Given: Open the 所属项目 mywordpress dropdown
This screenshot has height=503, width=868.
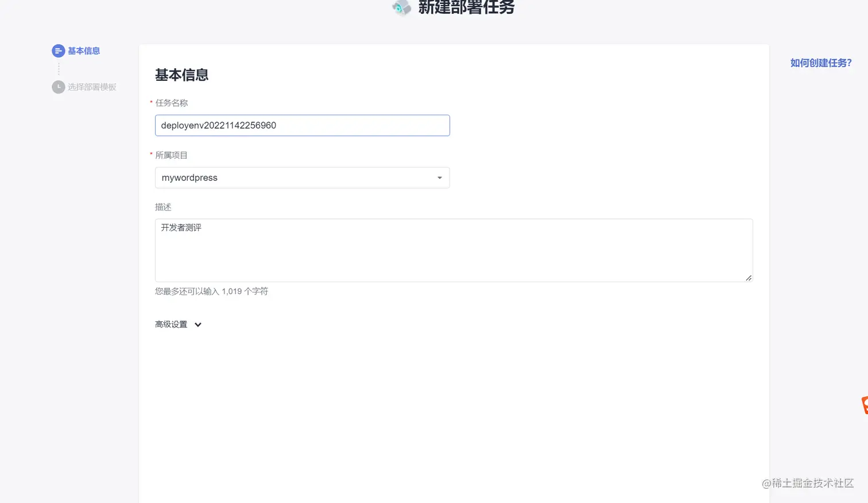Looking at the screenshot, I should point(303,178).
